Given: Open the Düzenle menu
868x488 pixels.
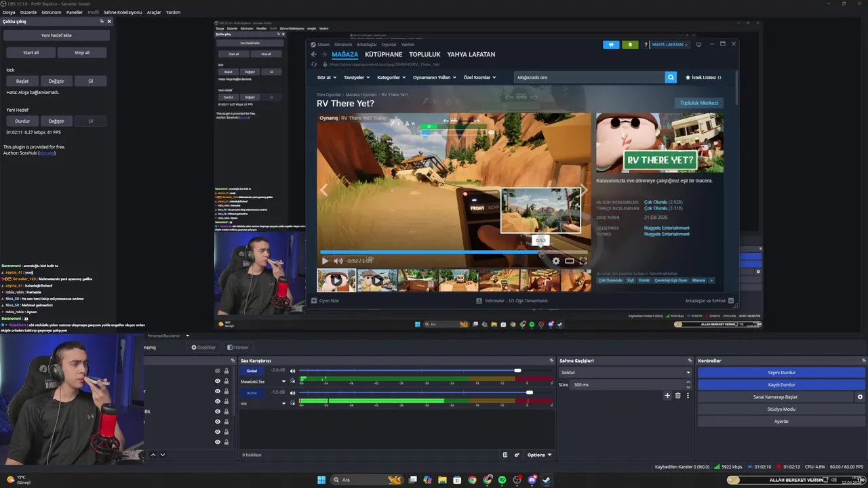Looking at the screenshot, I should pyautogui.click(x=28, y=12).
